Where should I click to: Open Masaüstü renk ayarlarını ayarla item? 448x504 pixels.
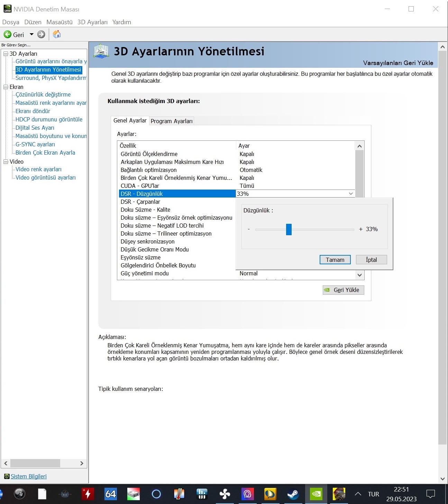[x=51, y=103]
